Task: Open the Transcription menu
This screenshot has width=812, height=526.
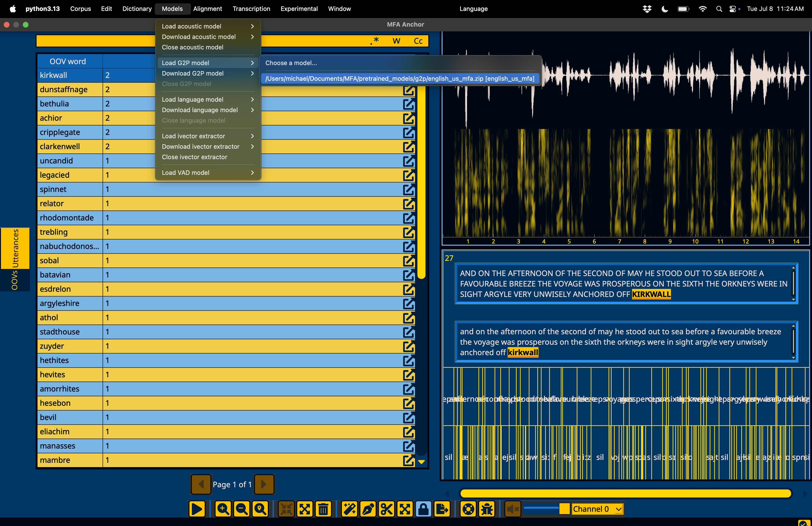Action: [251, 9]
